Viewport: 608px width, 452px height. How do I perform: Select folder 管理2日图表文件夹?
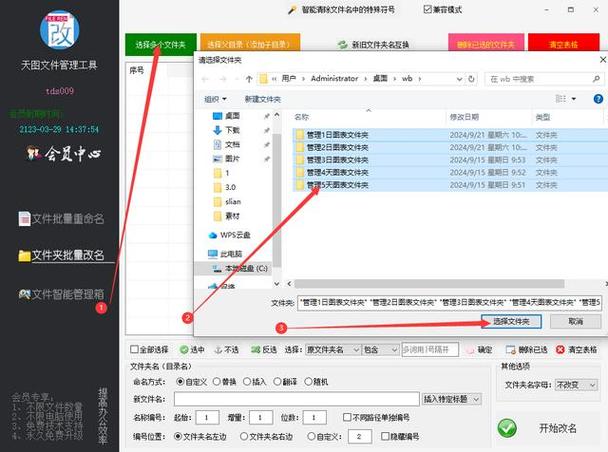(x=337, y=147)
